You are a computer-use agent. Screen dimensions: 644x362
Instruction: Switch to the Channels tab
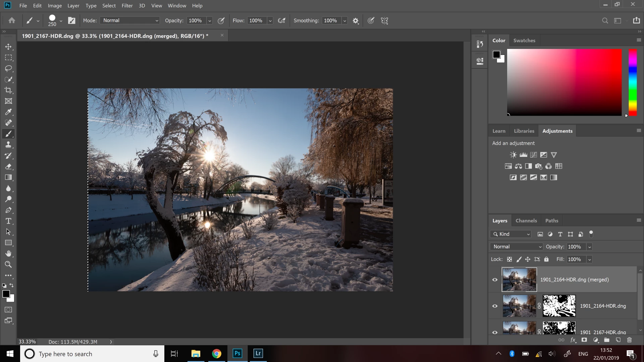(526, 221)
